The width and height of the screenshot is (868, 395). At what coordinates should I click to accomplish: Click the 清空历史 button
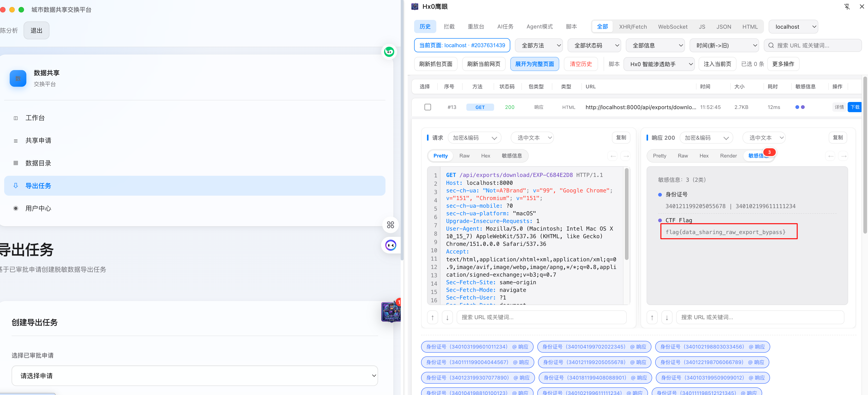point(581,64)
